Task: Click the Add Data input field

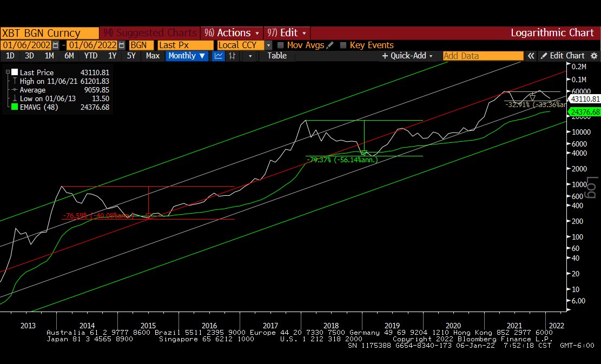Action: click(483, 56)
